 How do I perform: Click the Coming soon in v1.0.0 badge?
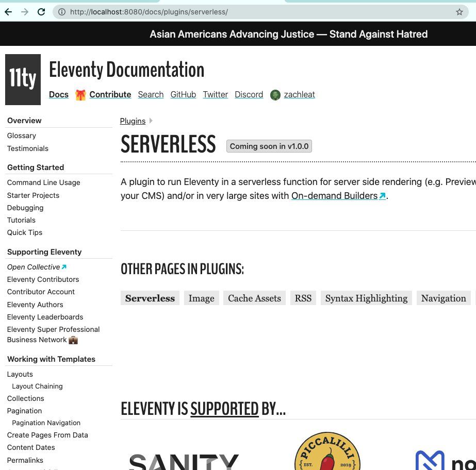pyautogui.click(x=269, y=146)
